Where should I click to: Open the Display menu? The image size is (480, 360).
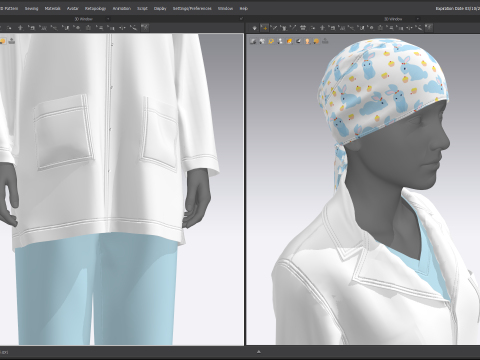point(160,9)
